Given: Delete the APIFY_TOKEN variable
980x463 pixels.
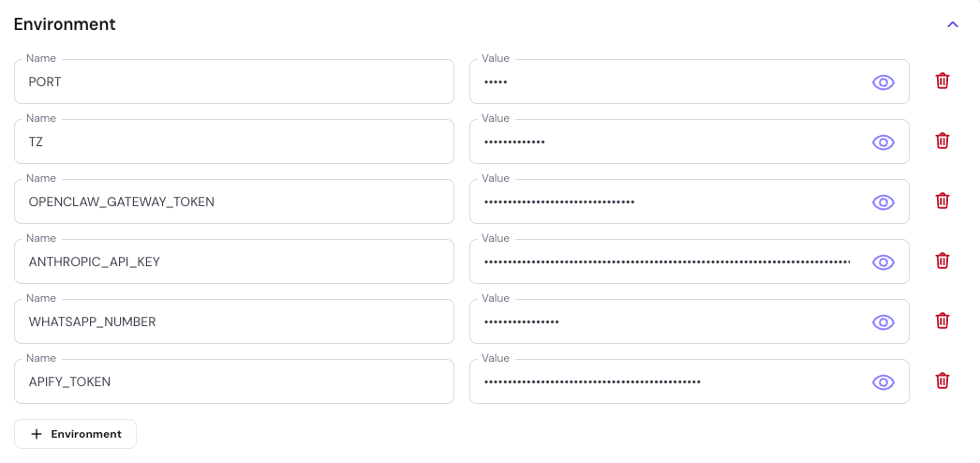Looking at the screenshot, I should (x=943, y=381).
